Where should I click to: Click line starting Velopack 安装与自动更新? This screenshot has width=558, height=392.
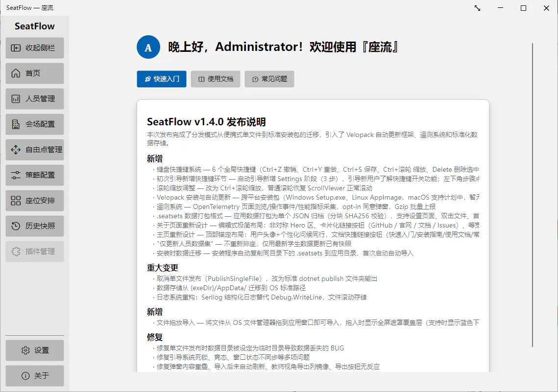(x=316, y=197)
